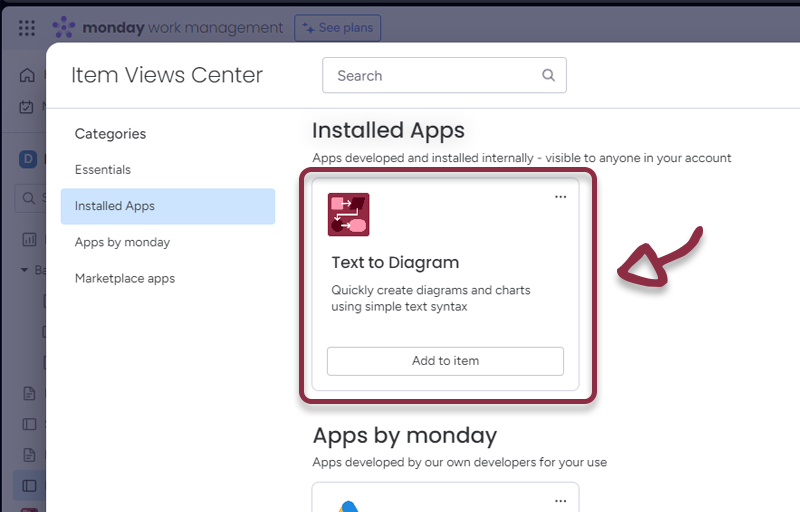
Task: Click the Home icon in left sidebar
Action: [27, 75]
